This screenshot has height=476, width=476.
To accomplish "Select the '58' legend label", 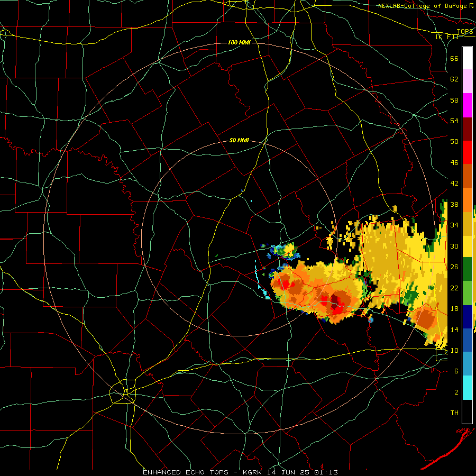I will [x=454, y=100].
